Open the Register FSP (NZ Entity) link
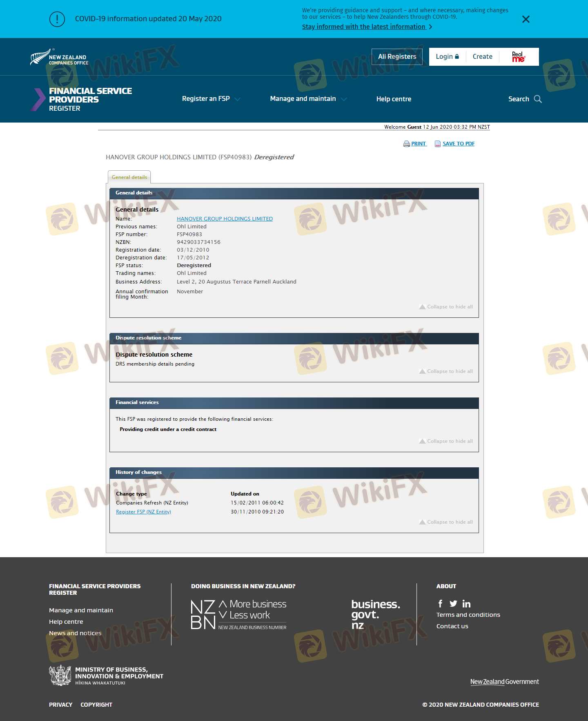 [x=143, y=512]
